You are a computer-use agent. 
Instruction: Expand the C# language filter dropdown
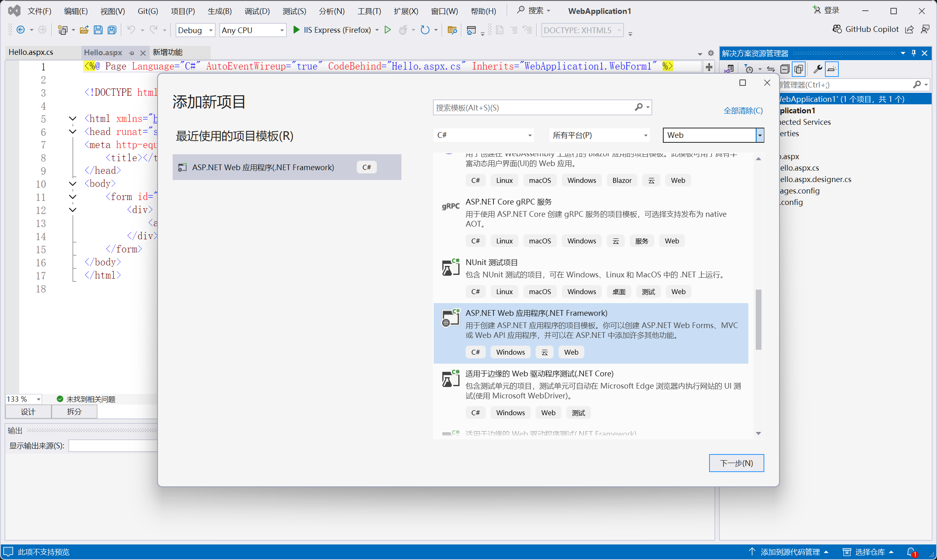coord(529,135)
